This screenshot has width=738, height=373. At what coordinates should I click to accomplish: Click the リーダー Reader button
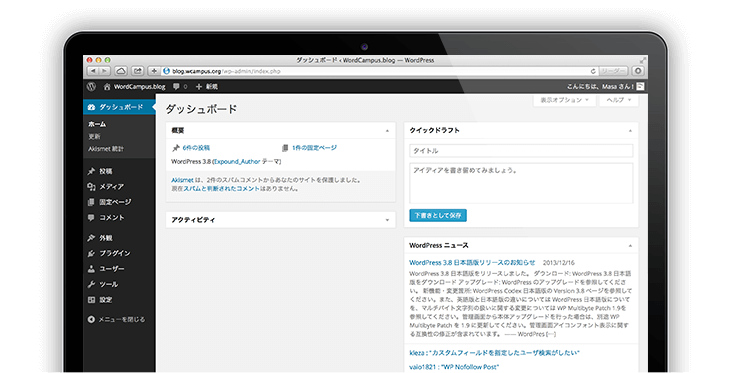[x=614, y=71]
